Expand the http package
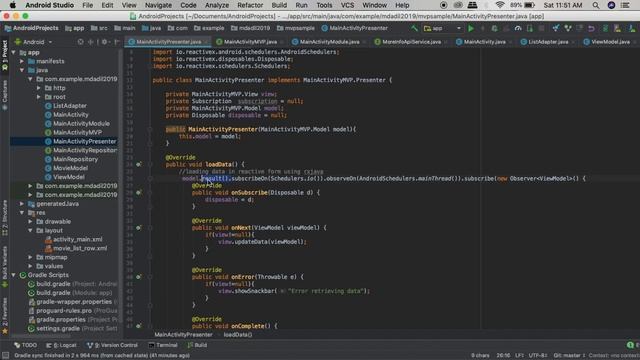Image resolution: width=640 pixels, height=360 pixels. pos(39,88)
